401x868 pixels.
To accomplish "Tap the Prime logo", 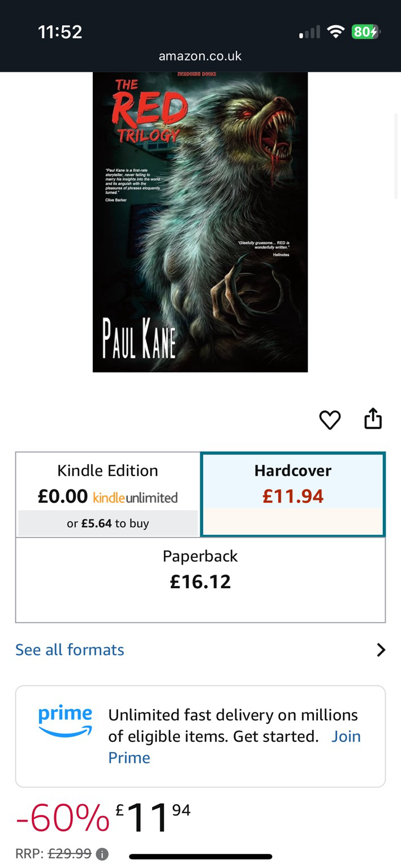I will 65,721.
